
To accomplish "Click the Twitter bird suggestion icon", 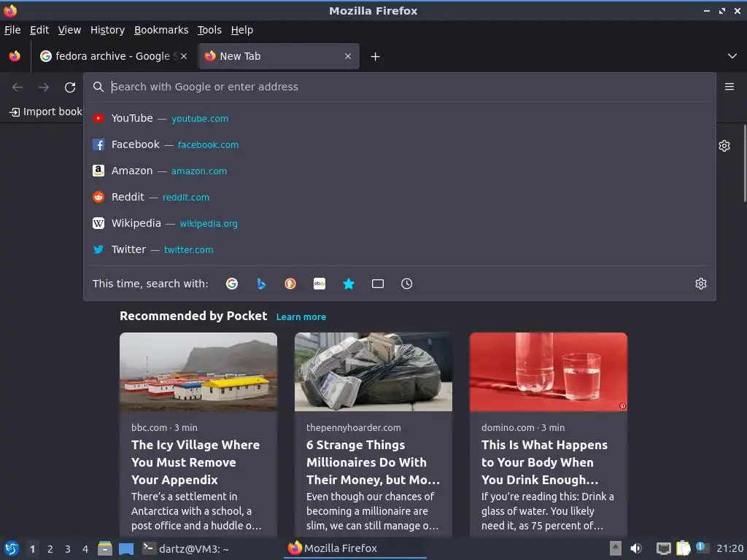I will tap(98, 249).
